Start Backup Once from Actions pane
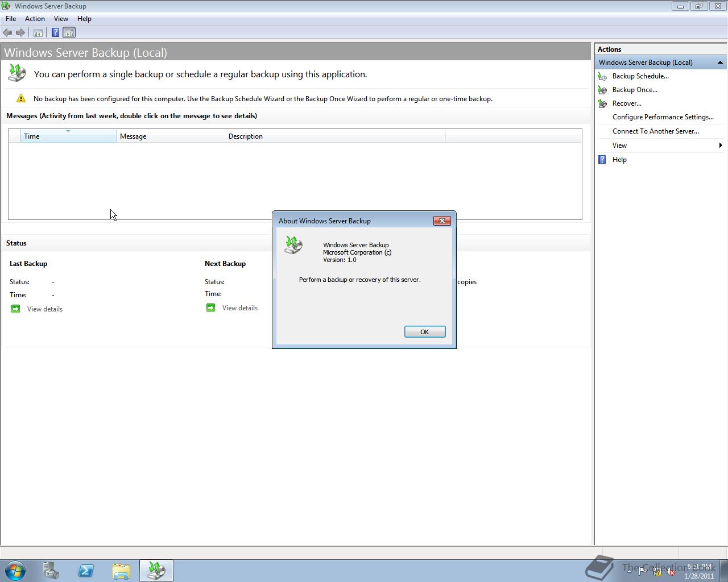Image resolution: width=728 pixels, height=582 pixels. 635,90
